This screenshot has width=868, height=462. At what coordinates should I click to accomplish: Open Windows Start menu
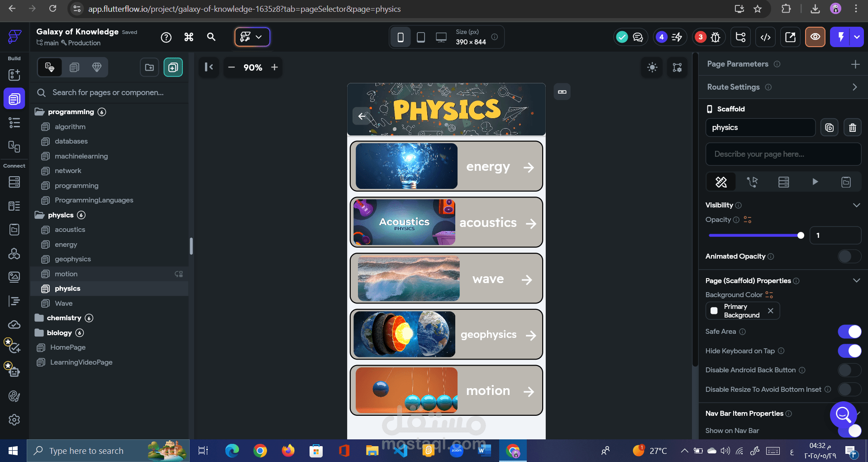coord(13,451)
